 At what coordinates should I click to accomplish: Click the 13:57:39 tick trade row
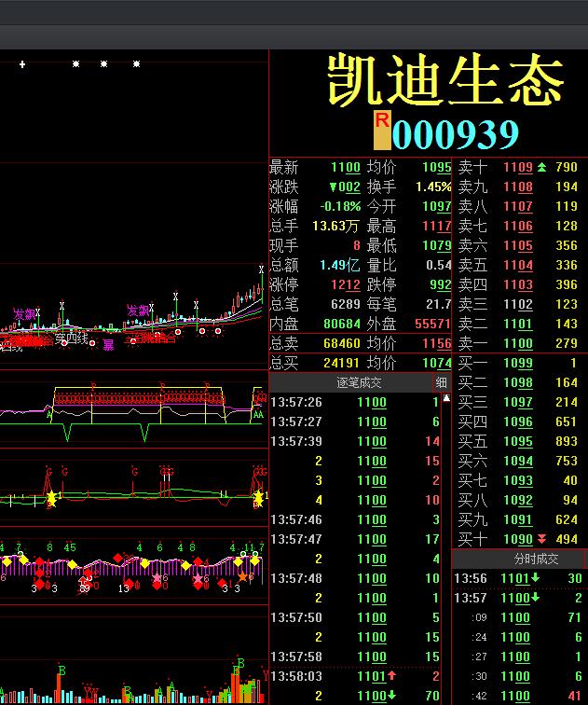click(355, 441)
